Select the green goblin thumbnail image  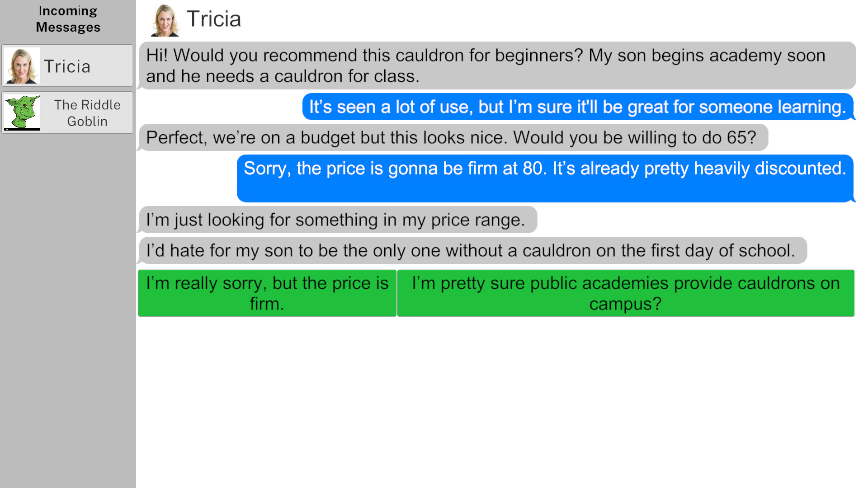pyautogui.click(x=21, y=112)
